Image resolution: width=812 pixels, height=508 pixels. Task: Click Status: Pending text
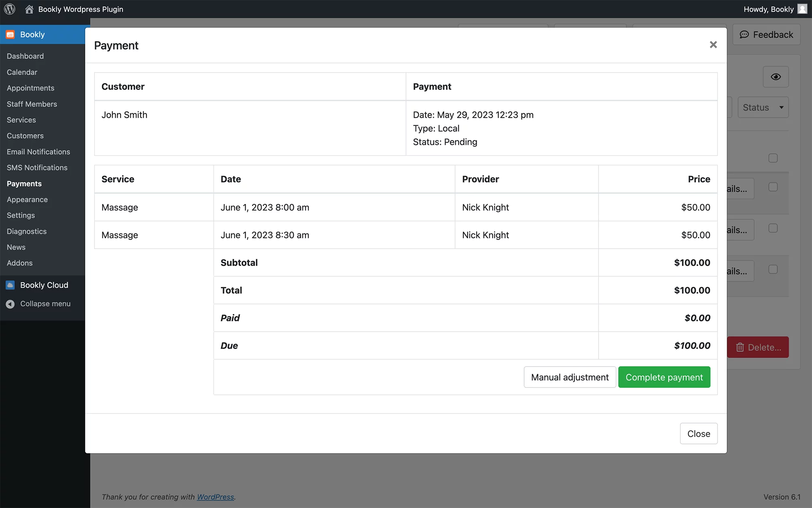445,142
